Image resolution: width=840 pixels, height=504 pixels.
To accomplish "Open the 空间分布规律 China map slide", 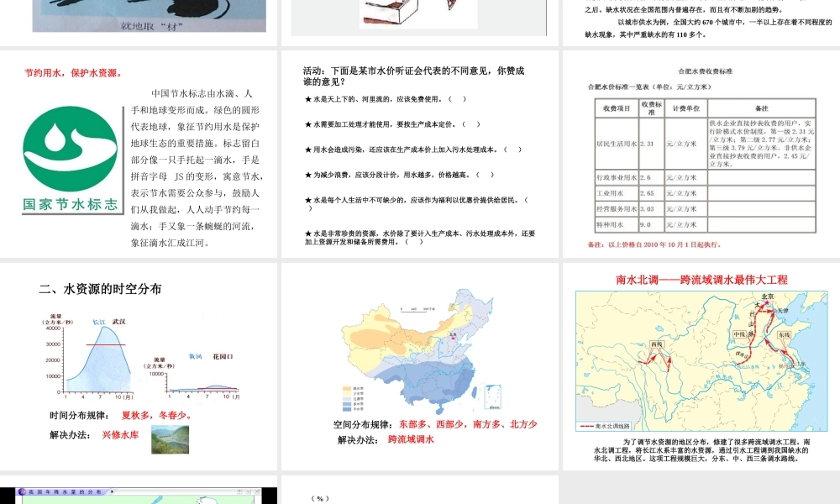I will click(419, 366).
